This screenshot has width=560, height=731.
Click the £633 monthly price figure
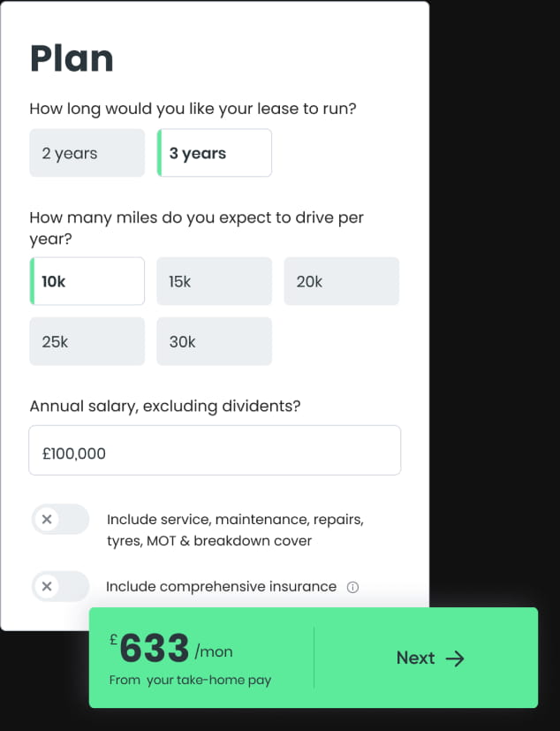[155, 650]
